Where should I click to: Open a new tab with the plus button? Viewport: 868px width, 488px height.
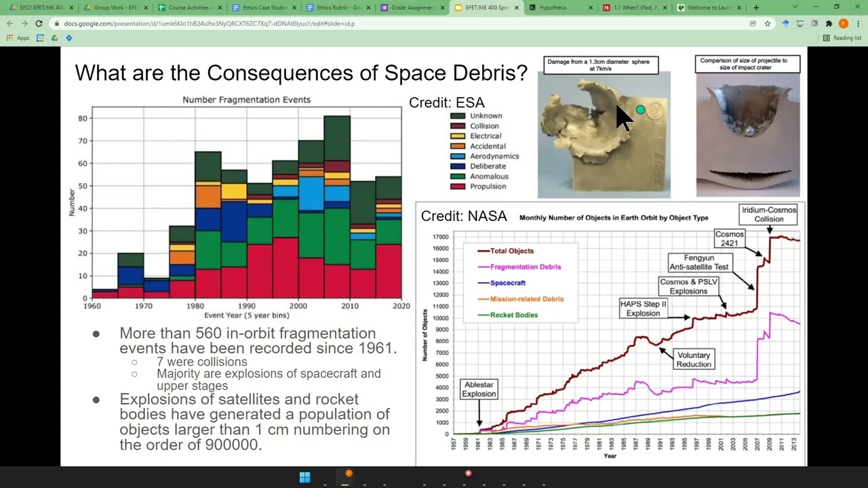756,7
